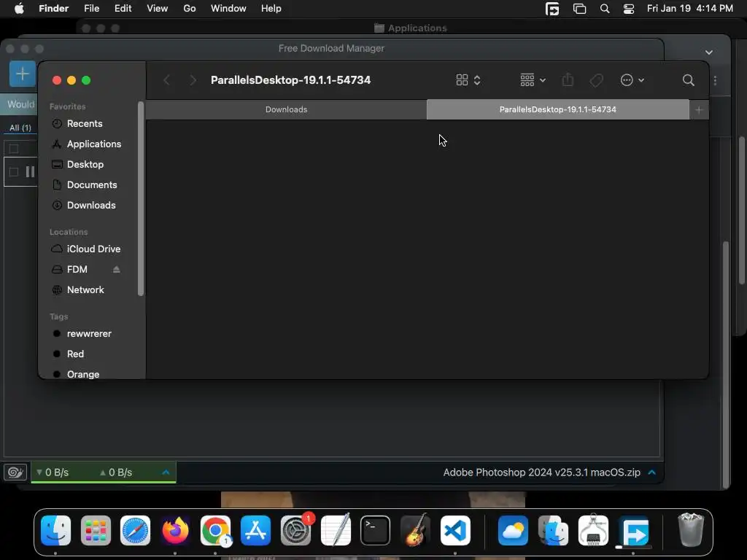The width and height of the screenshot is (747, 560).
Task: Open Finder from the Dock
Action: (55, 531)
